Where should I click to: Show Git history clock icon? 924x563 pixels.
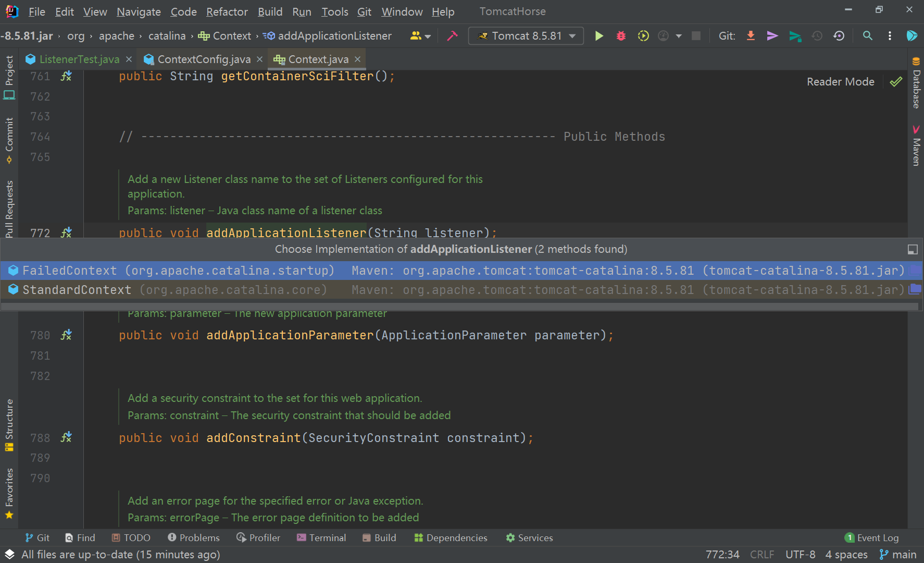point(817,36)
